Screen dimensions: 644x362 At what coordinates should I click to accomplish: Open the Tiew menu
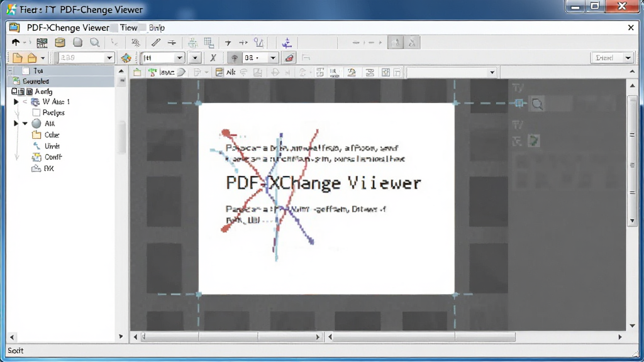tap(128, 28)
